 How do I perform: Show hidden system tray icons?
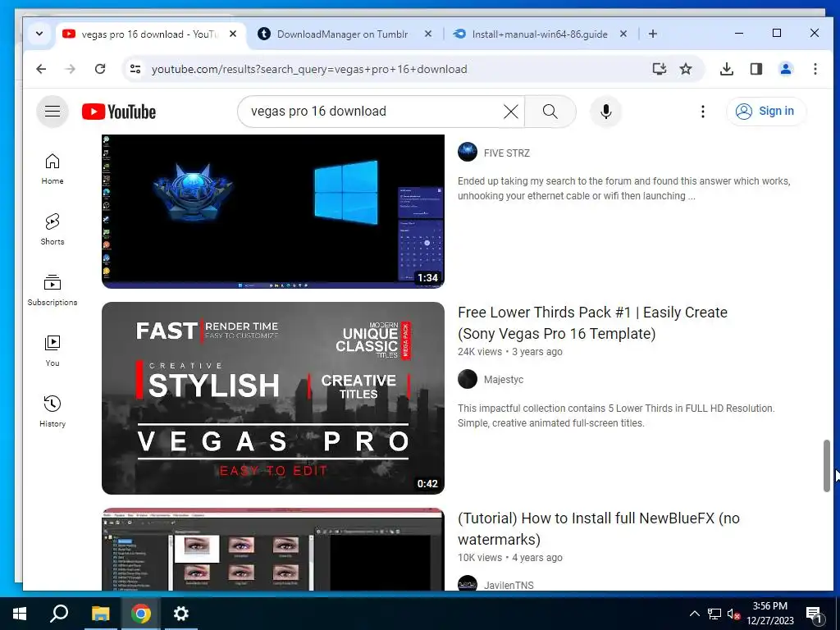(x=694, y=614)
